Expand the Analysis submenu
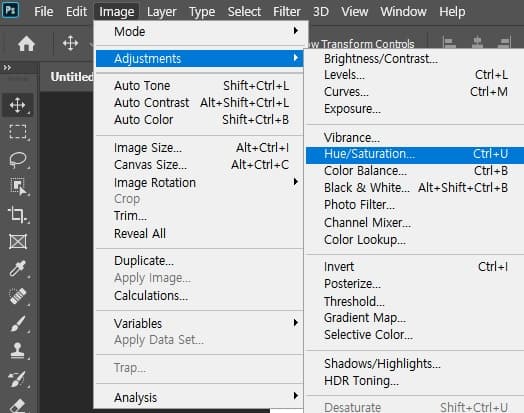The height and width of the screenshot is (413, 524). coord(200,397)
